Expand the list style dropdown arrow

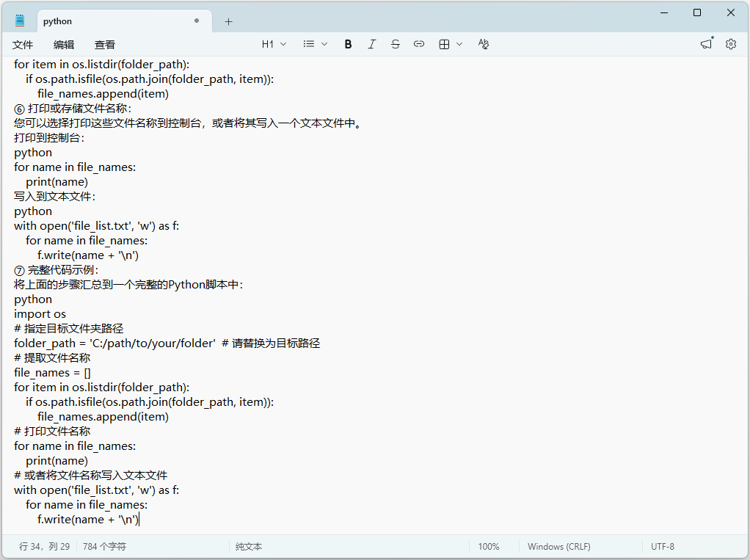[x=324, y=45]
